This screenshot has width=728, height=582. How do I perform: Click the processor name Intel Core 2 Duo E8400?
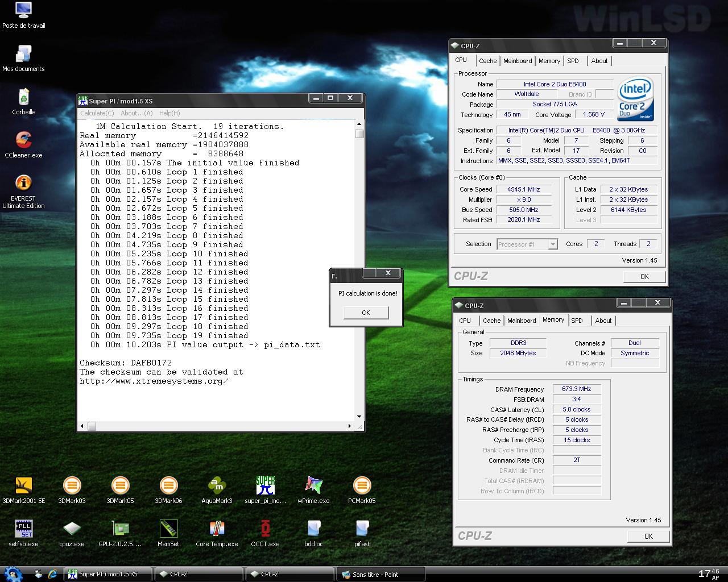[555, 84]
